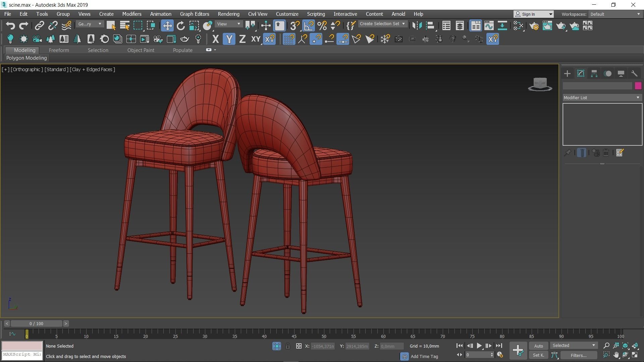
Task: Open the Material Editor
Action: coord(518,26)
